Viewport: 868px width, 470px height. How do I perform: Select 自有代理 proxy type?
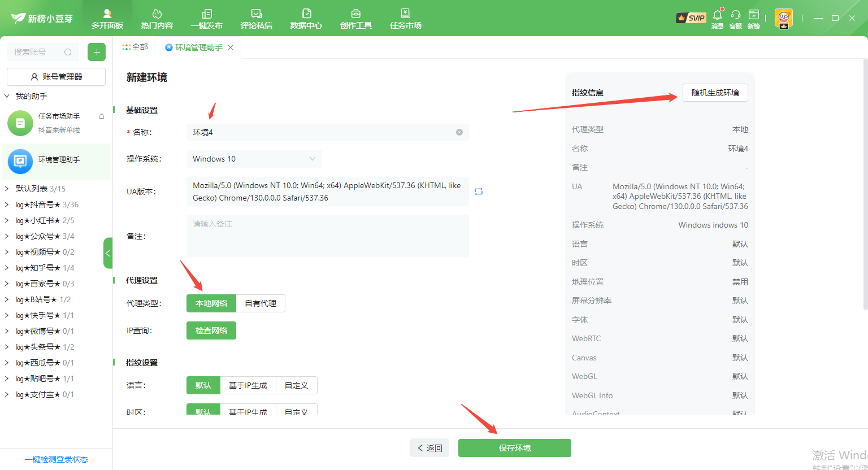(x=261, y=303)
